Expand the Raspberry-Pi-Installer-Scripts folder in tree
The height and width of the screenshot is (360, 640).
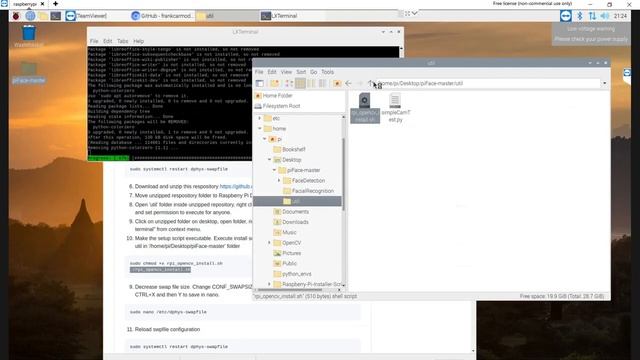click(x=269, y=284)
